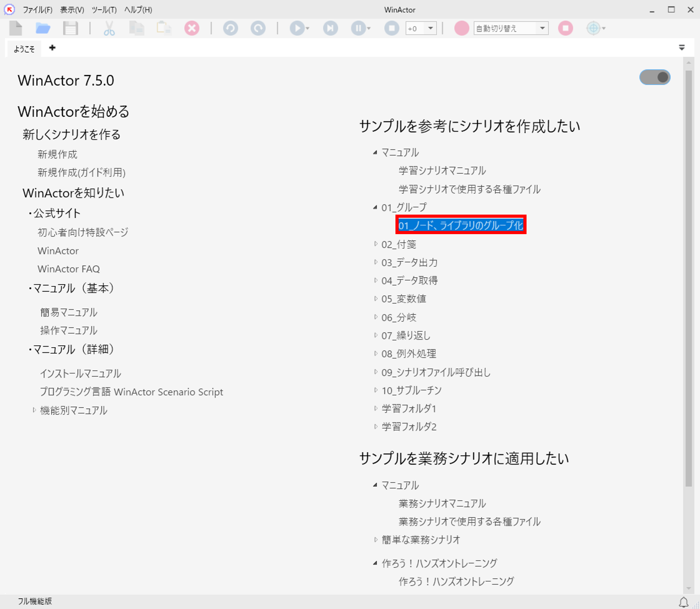Open the 操作マニュアル link
This screenshot has width=700, height=609.
(69, 330)
